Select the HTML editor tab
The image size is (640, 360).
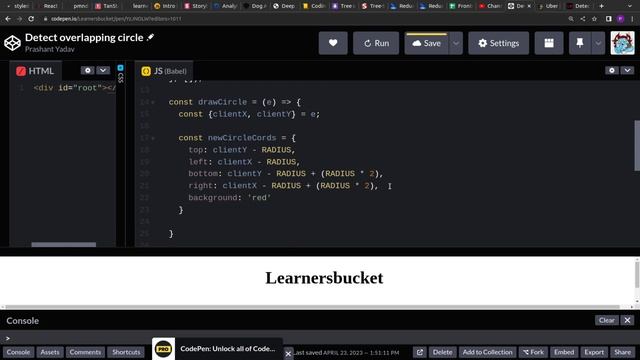(x=35, y=71)
